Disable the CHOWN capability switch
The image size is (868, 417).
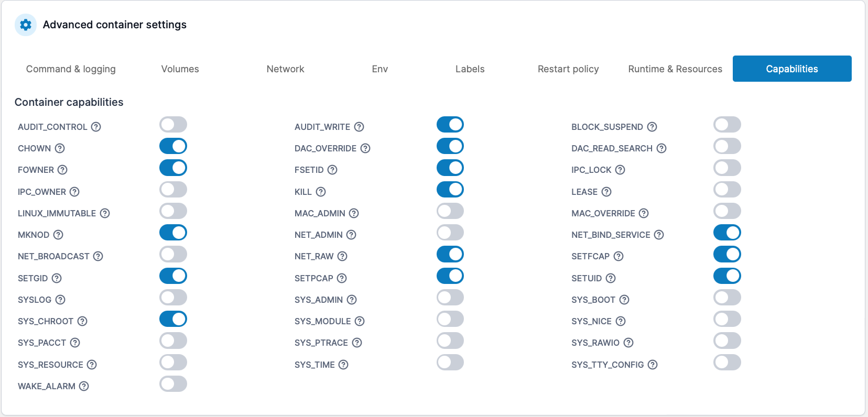pos(173,146)
